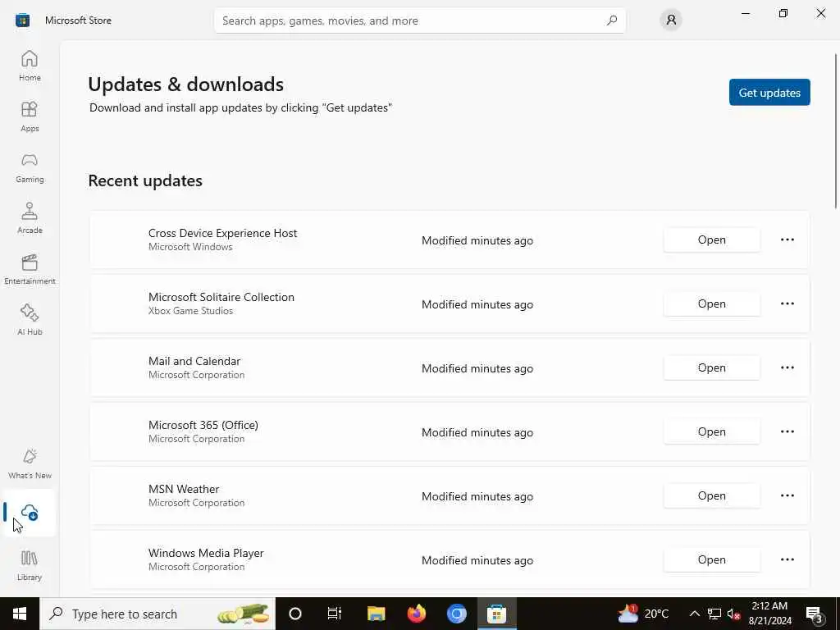This screenshot has width=840, height=630.
Task: Open network status tray icon
Action: click(x=714, y=614)
